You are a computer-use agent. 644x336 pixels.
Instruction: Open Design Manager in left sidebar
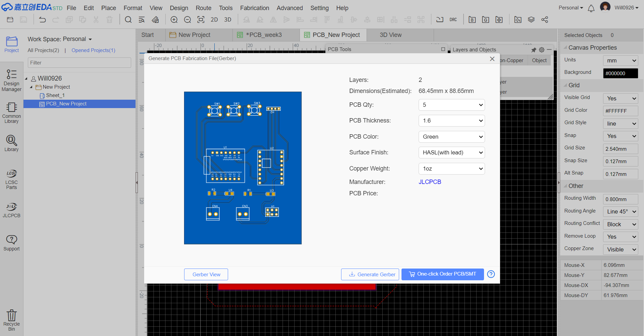[11, 80]
